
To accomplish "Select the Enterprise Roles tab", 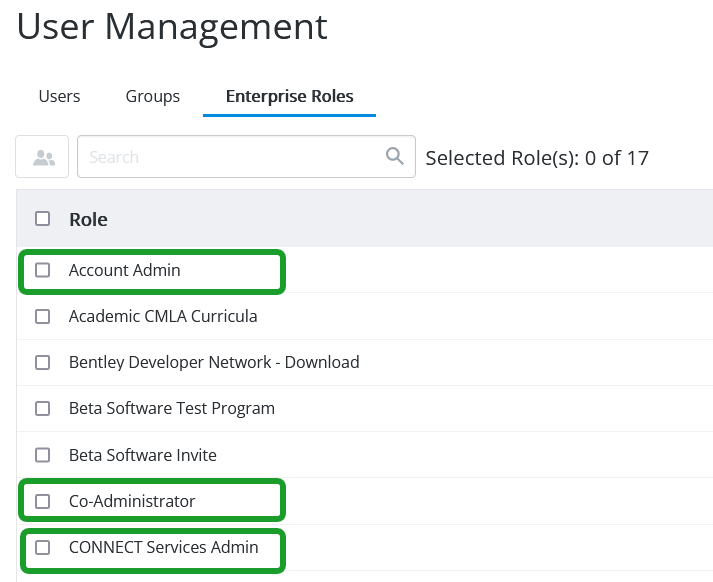I will 289,96.
